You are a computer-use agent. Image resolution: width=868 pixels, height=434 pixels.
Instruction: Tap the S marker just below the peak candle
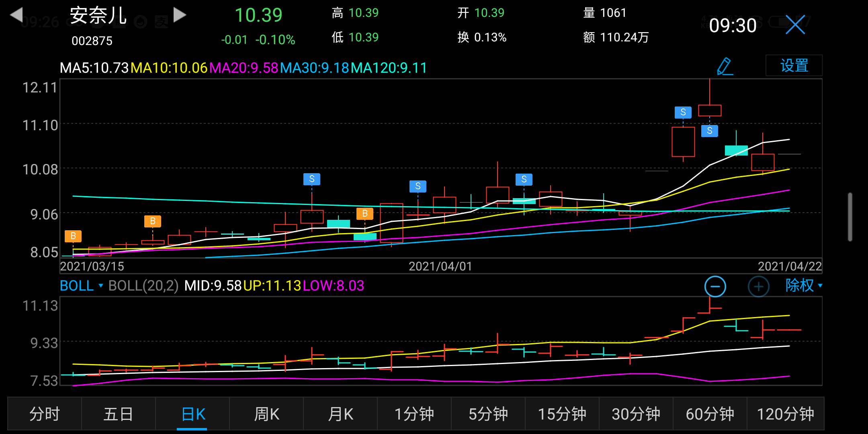pos(710,131)
